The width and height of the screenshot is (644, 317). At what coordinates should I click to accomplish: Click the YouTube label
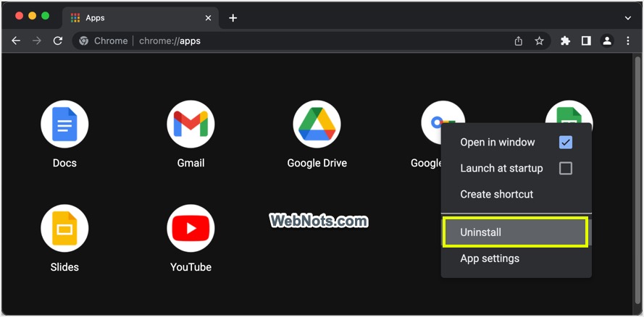tap(191, 267)
